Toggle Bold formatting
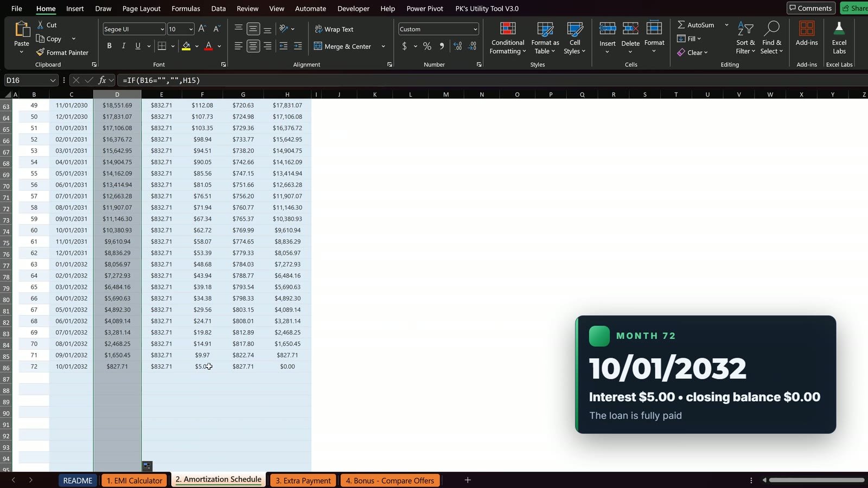The image size is (868, 488). point(109,46)
